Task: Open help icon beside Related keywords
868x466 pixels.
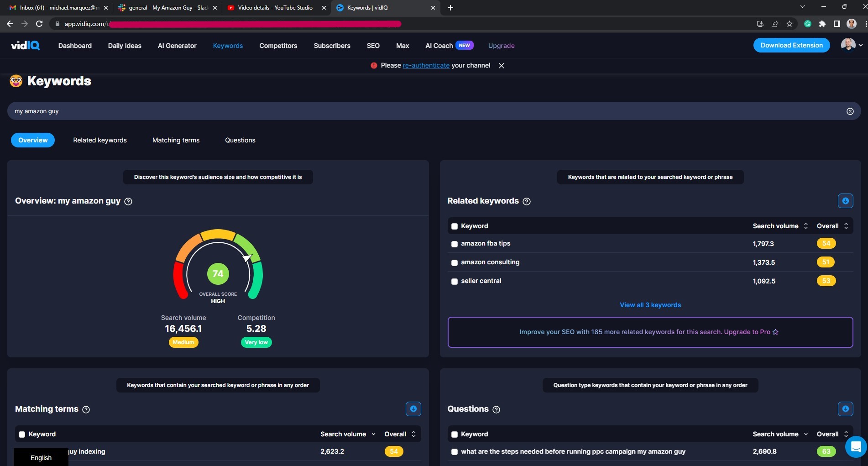Action: click(527, 201)
